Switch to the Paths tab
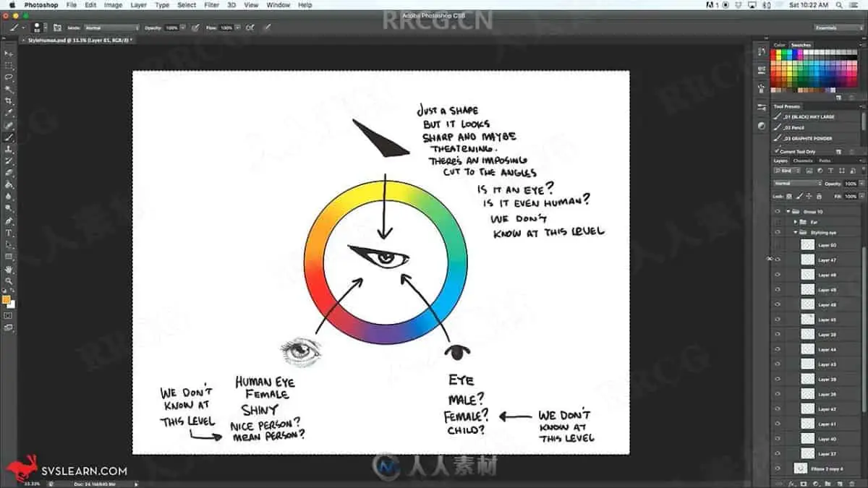This screenshot has height=488, width=868. 825,160
